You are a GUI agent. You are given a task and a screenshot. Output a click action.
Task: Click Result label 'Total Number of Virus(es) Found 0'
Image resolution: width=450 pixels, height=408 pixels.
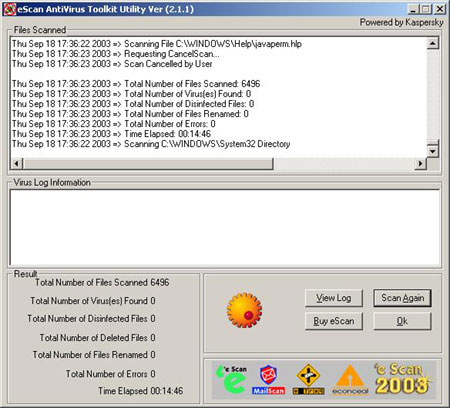[x=93, y=301]
